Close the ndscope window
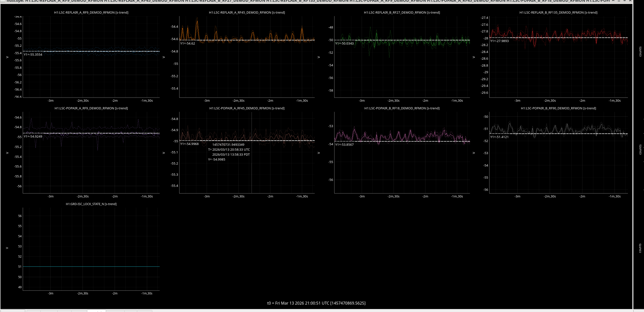 [630, 1]
